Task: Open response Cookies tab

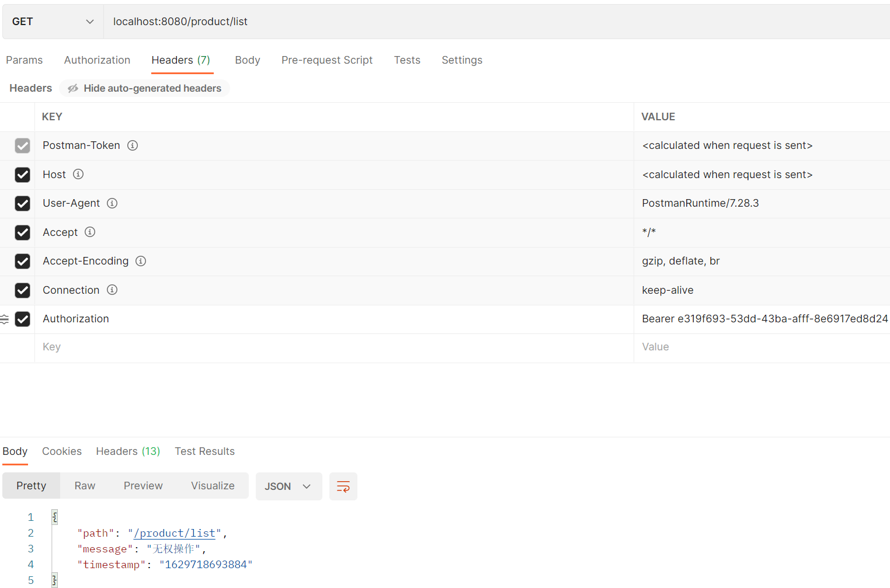Action: pyautogui.click(x=61, y=451)
